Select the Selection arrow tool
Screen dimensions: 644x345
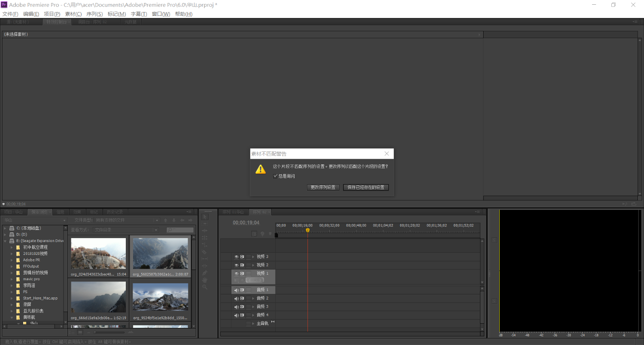205,217
